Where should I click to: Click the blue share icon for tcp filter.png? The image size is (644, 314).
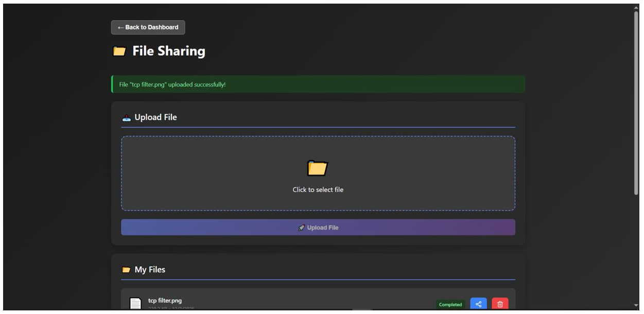pos(478,304)
